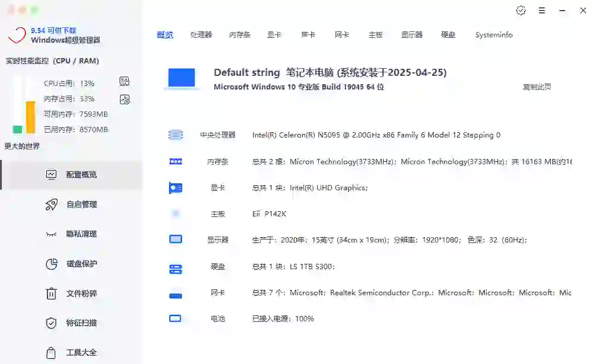Viewport: 593px width, 364px height.
Task: Click the 内存占用: 53% value
Action: point(69,98)
